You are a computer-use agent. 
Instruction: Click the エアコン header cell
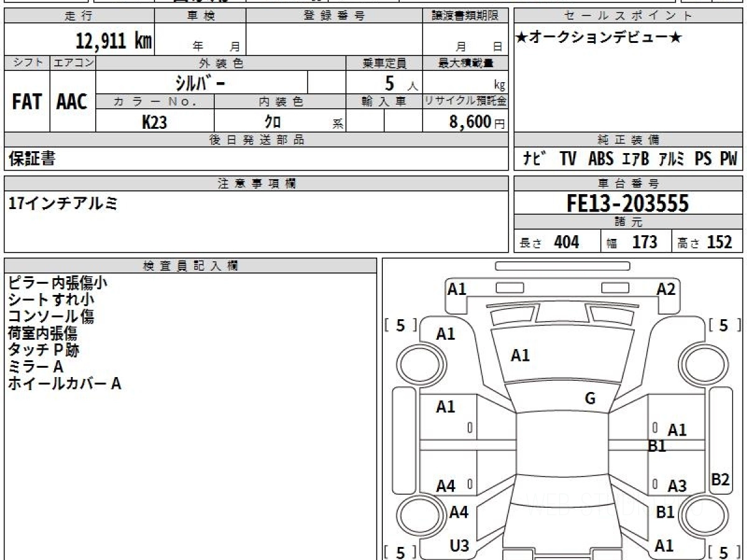(x=73, y=63)
